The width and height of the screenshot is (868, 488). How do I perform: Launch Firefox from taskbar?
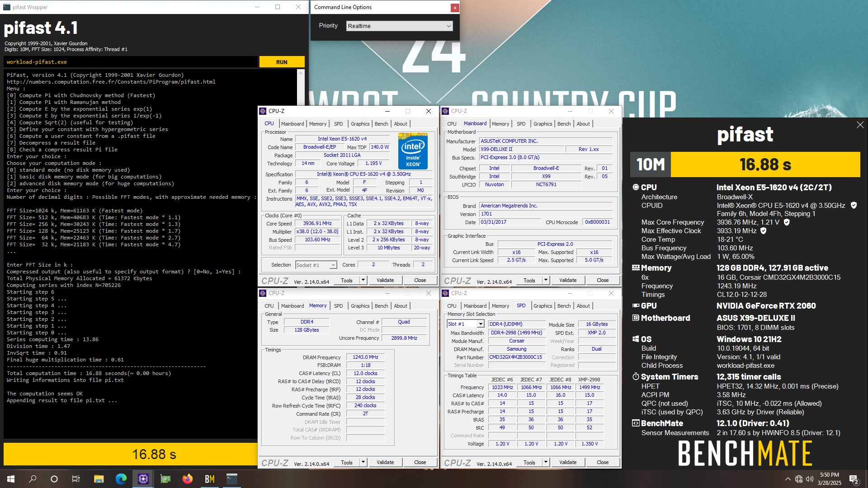pyautogui.click(x=187, y=479)
